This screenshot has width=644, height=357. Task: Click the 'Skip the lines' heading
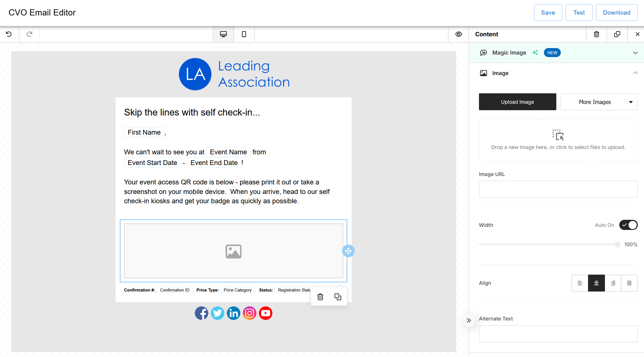(x=192, y=112)
